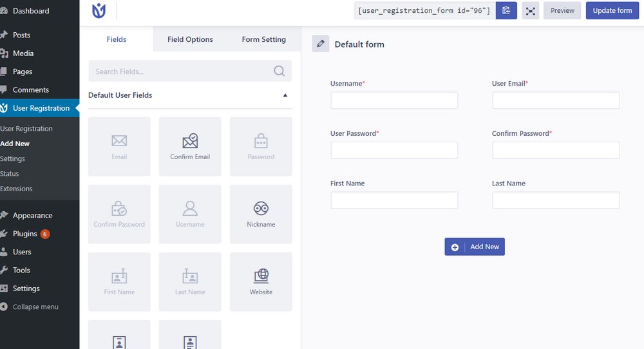
Task: Edit the Default form title pencil icon
Action: [x=320, y=44]
